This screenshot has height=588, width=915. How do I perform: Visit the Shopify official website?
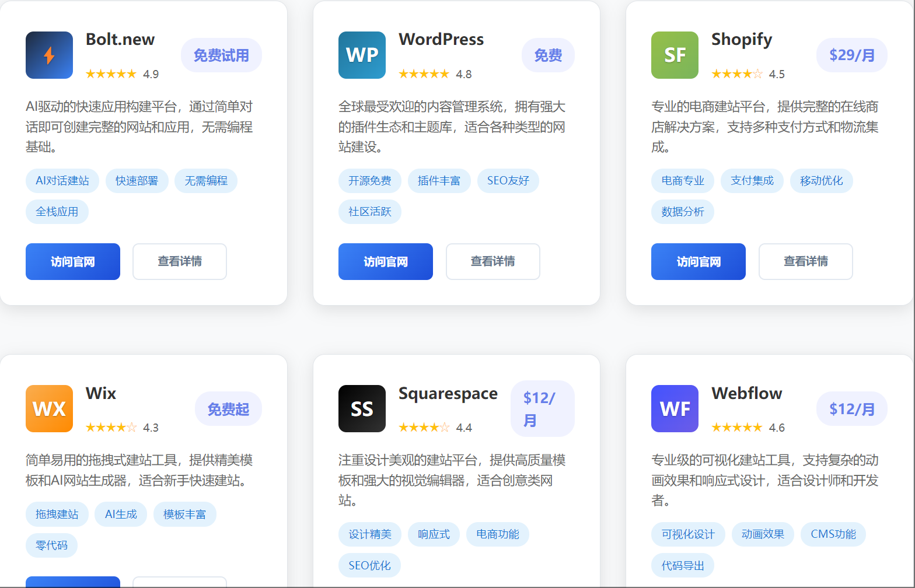699,262
